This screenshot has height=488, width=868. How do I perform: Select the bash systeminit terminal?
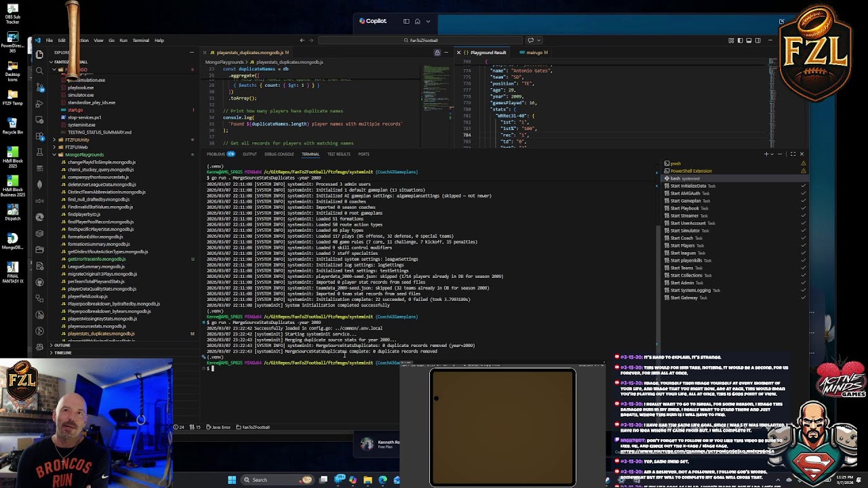(735, 178)
